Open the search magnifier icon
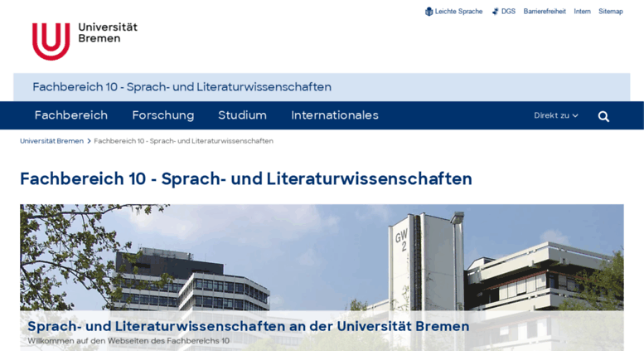Screen dimensions: 644x351 [x=603, y=116]
